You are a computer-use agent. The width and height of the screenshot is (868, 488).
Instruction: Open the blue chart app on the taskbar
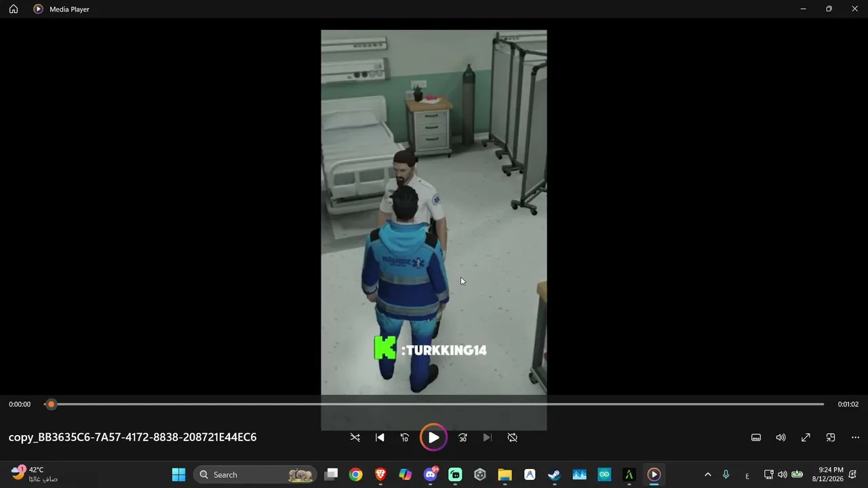(579, 474)
